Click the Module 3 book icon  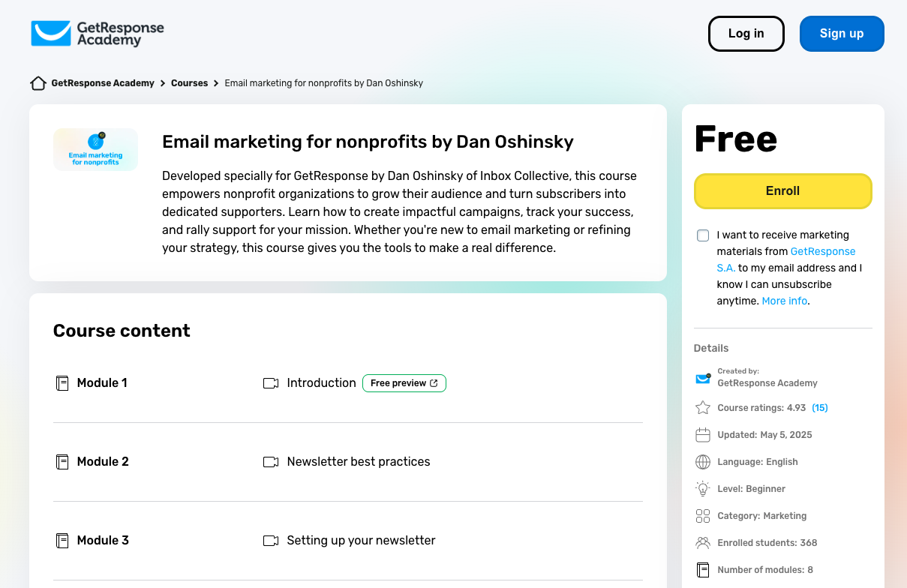point(62,541)
